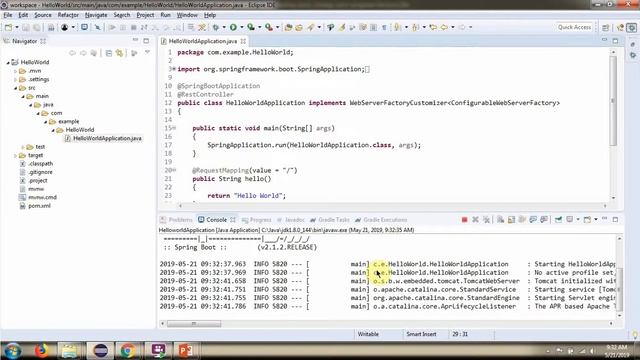Click the console horizontal scrollbar thumb
The height and width of the screenshot is (360, 640).
coord(194,324)
